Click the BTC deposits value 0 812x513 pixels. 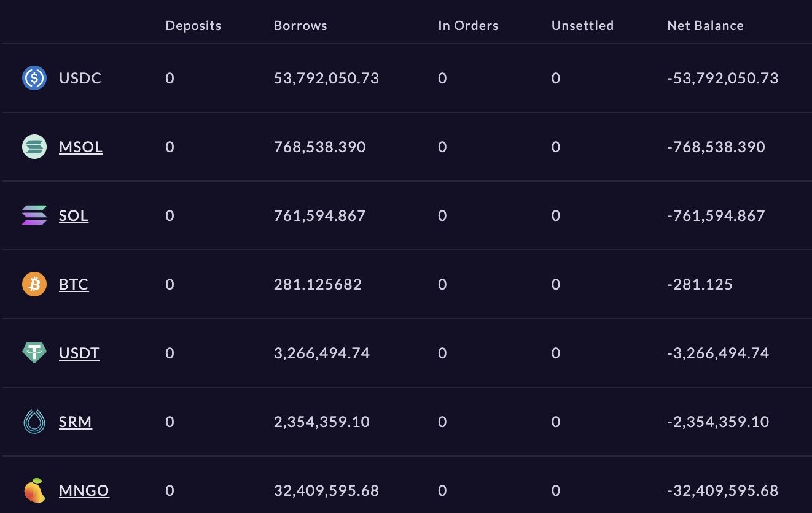(x=170, y=285)
